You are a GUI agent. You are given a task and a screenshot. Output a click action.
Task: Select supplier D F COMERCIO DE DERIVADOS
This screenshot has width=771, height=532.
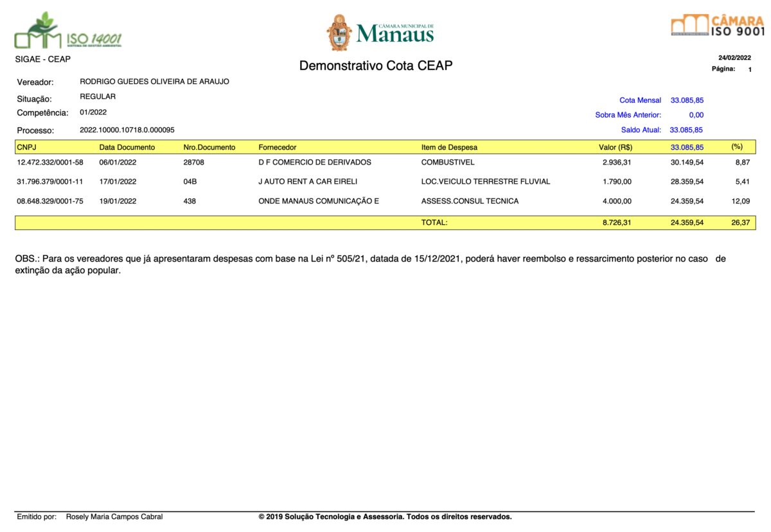pyautogui.click(x=315, y=162)
